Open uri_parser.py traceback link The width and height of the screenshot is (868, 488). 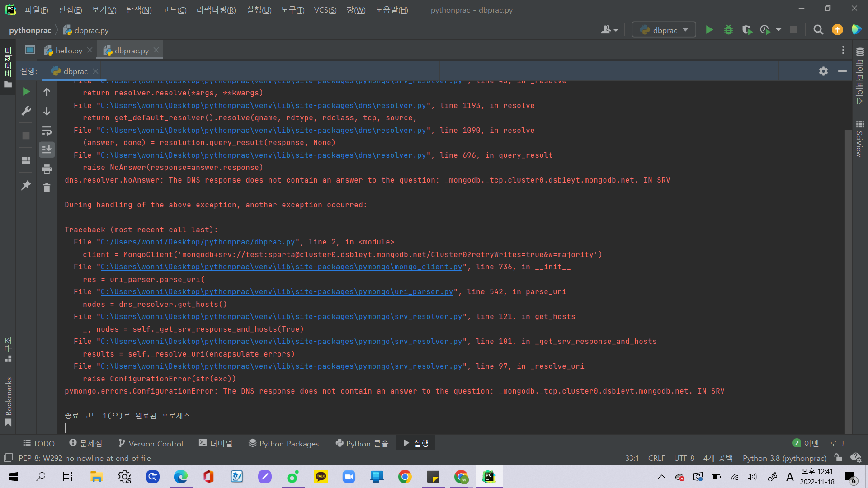(x=277, y=292)
